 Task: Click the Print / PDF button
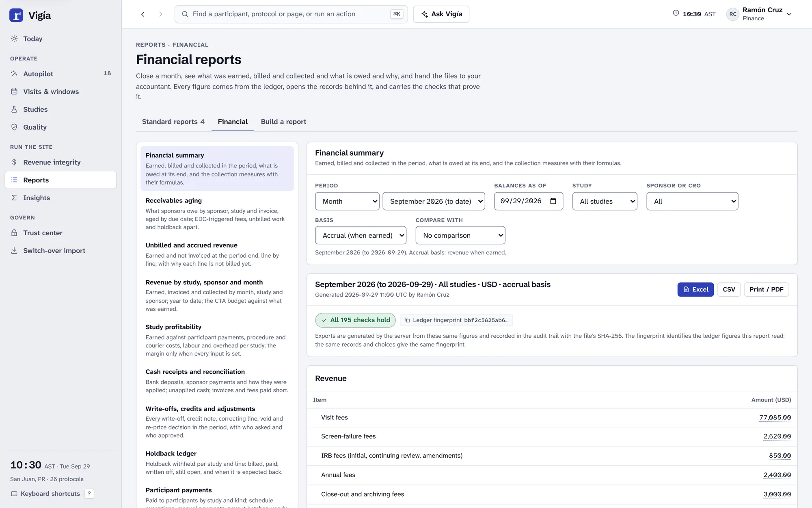click(766, 289)
